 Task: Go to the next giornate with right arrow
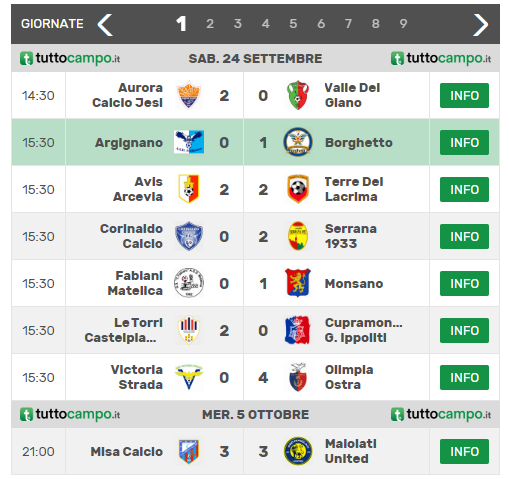(x=480, y=25)
